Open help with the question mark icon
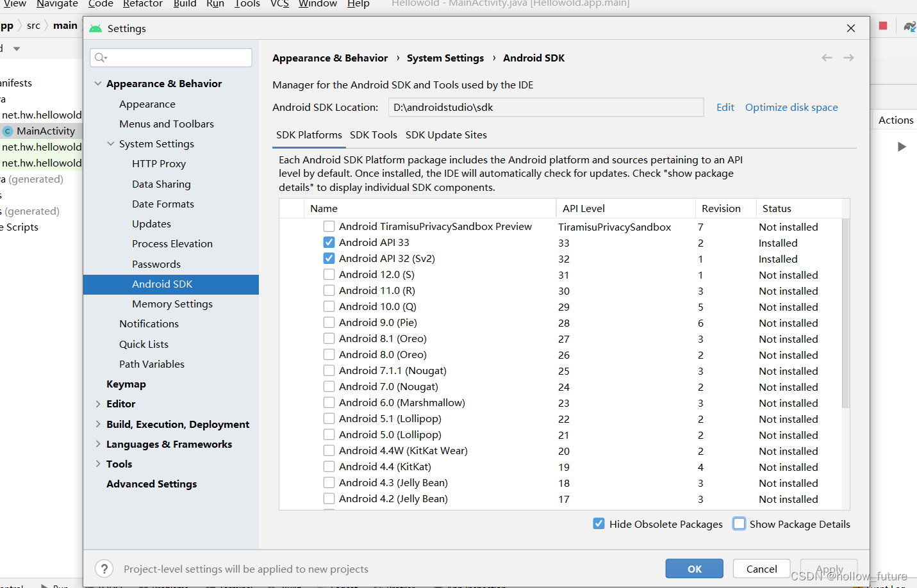Image resolution: width=917 pixels, height=588 pixels. tap(104, 569)
